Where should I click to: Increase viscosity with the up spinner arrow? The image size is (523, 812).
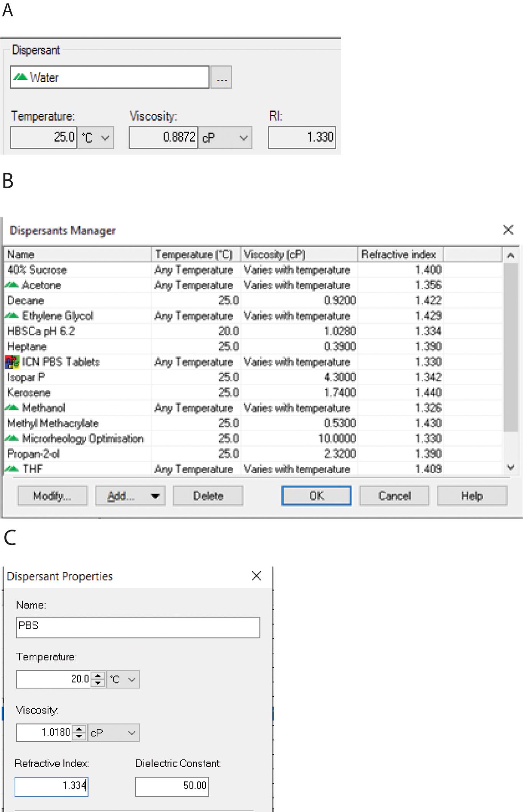tap(79, 729)
